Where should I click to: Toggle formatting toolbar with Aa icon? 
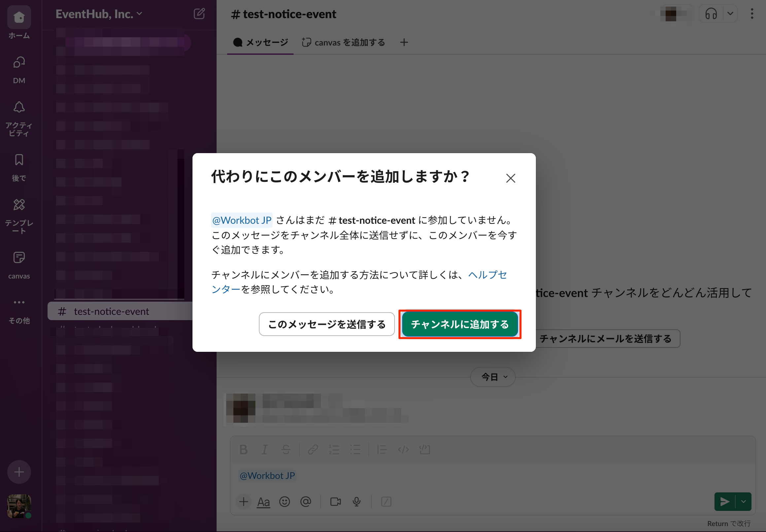[263, 502]
